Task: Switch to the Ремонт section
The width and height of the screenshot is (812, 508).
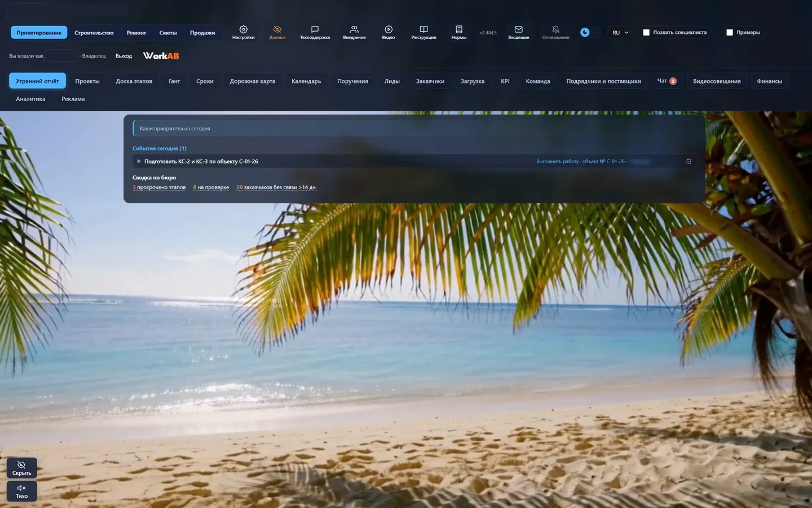Action: pyautogui.click(x=136, y=33)
